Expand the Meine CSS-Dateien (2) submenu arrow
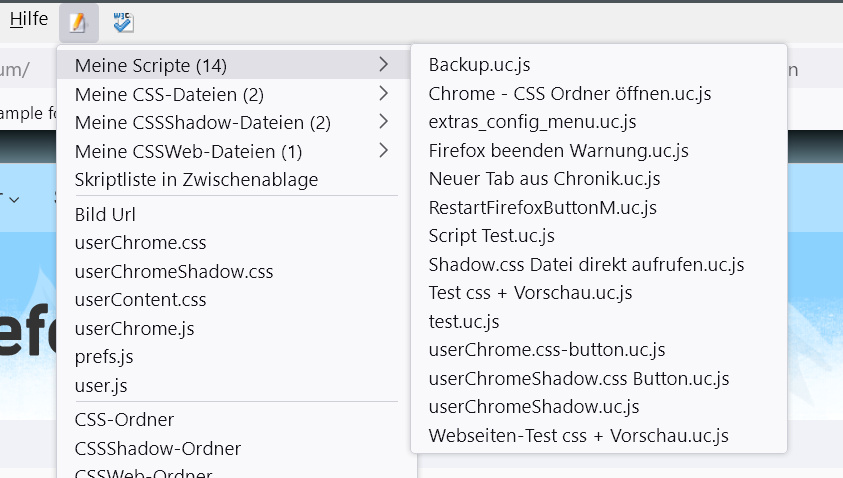The image size is (843, 478). [383, 95]
